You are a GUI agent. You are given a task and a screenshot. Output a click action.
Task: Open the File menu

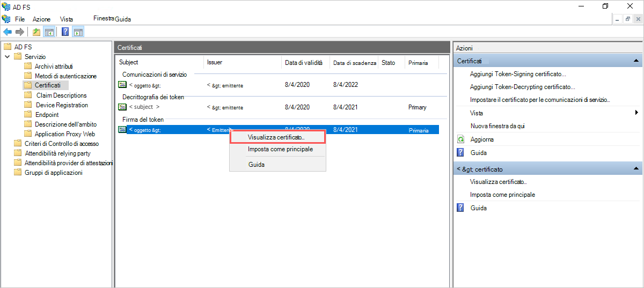point(20,19)
